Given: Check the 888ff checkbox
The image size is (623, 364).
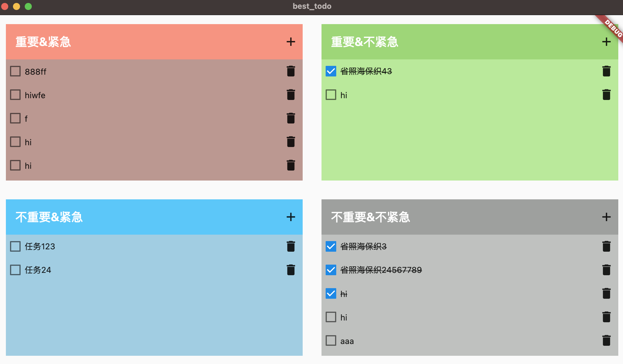Looking at the screenshot, I should (15, 71).
